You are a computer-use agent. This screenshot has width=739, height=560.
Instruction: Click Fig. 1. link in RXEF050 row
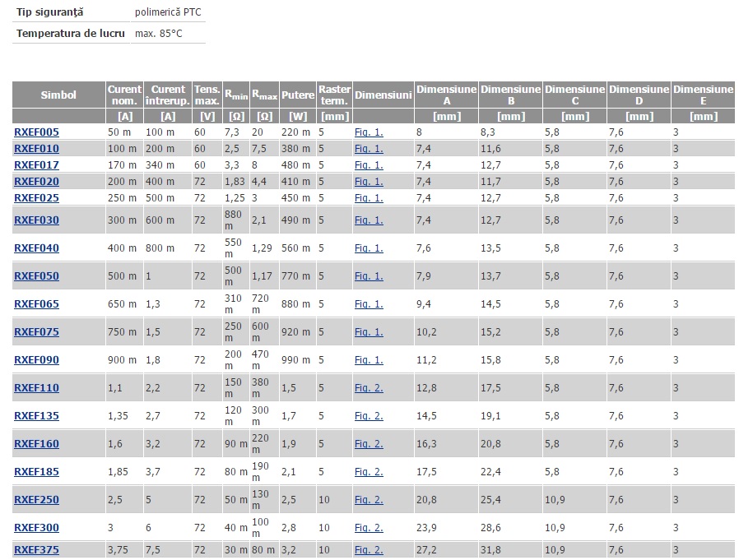[369, 276]
